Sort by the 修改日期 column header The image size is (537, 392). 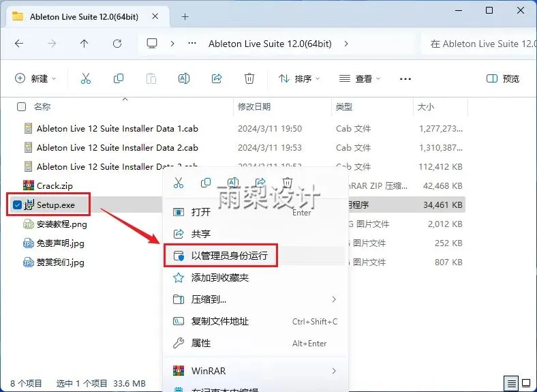pyautogui.click(x=254, y=106)
